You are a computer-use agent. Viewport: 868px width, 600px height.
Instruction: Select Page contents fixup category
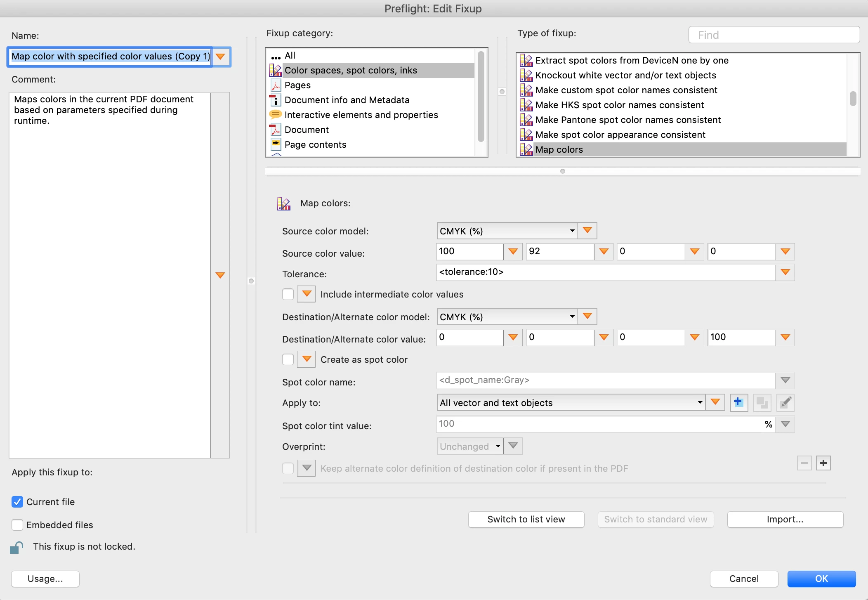[x=315, y=145]
